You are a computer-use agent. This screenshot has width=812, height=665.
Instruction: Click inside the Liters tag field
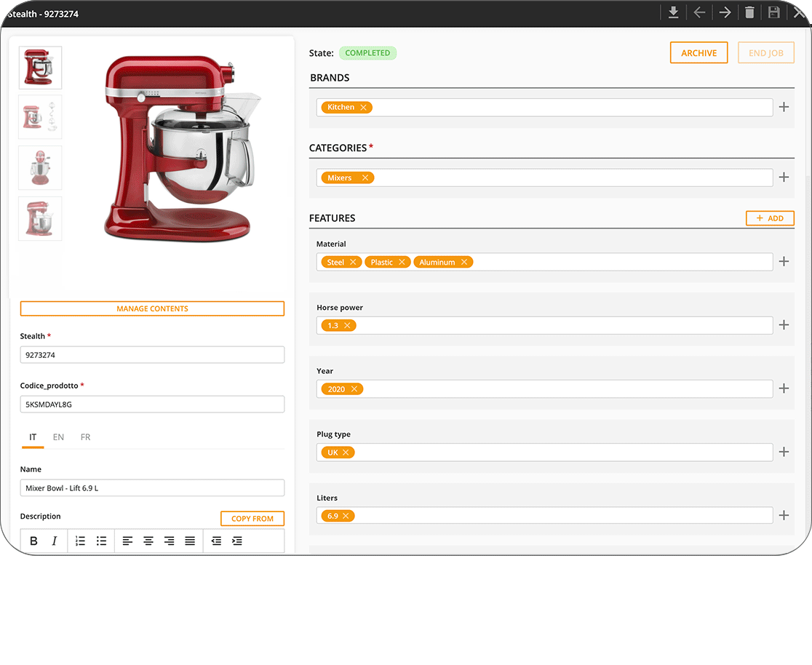point(544,516)
